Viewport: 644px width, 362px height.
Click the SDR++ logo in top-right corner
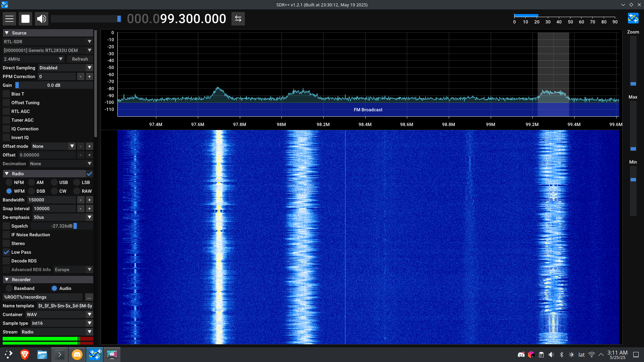coord(633,18)
